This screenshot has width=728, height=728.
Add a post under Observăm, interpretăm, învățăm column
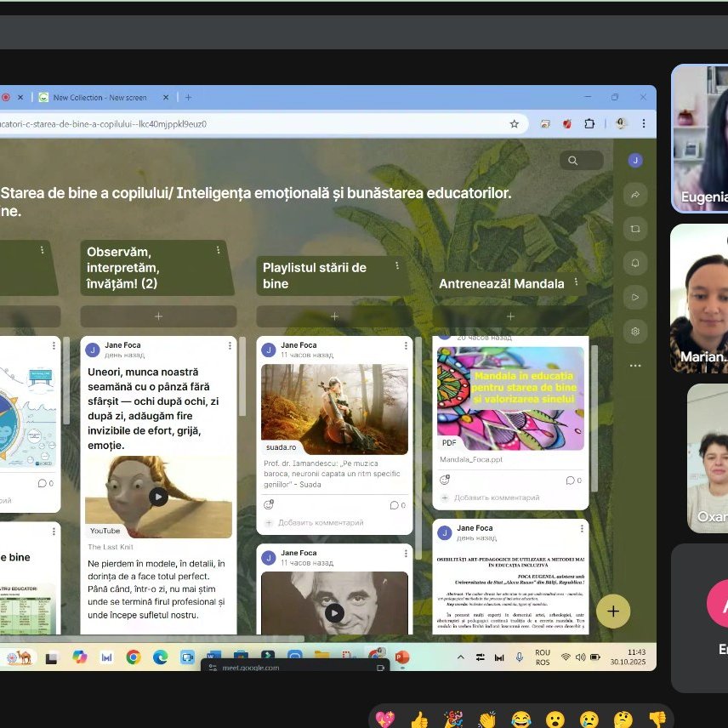[158, 316]
